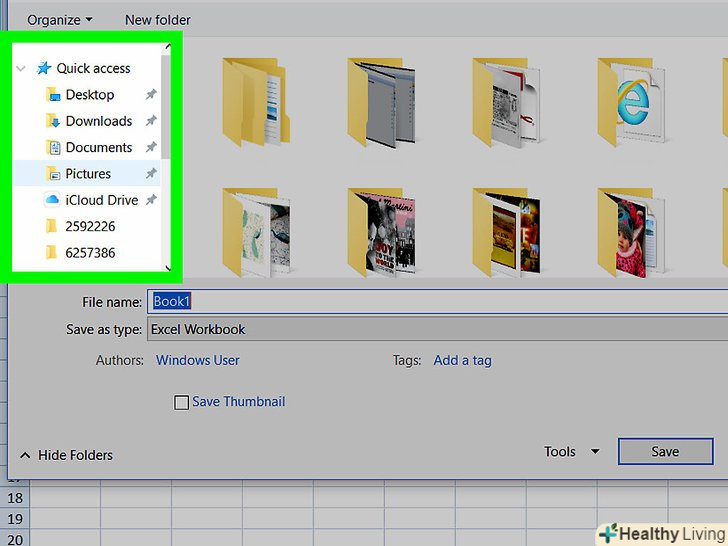Select iCloud Drive in navigation pane

click(x=101, y=200)
